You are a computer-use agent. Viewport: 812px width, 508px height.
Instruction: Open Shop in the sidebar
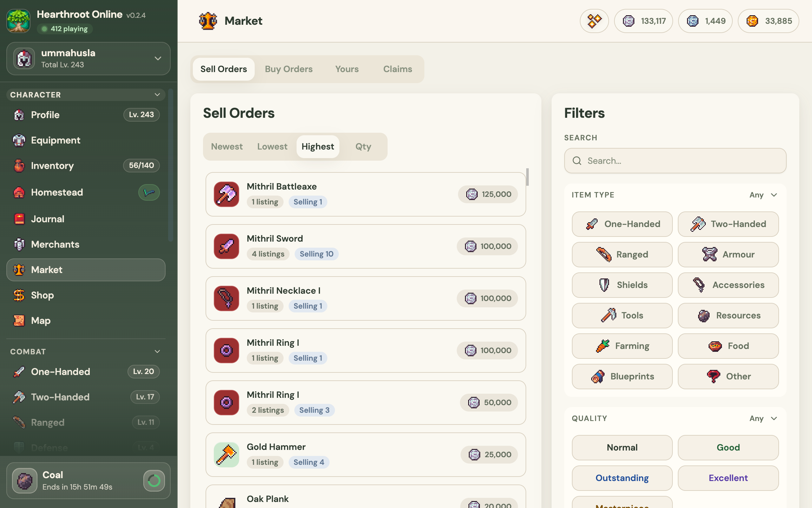point(86,295)
